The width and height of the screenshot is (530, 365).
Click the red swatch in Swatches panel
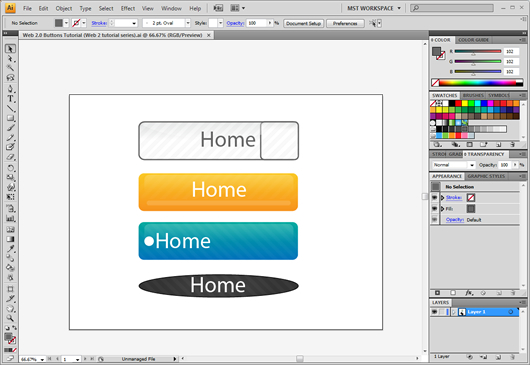[x=458, y=103]
